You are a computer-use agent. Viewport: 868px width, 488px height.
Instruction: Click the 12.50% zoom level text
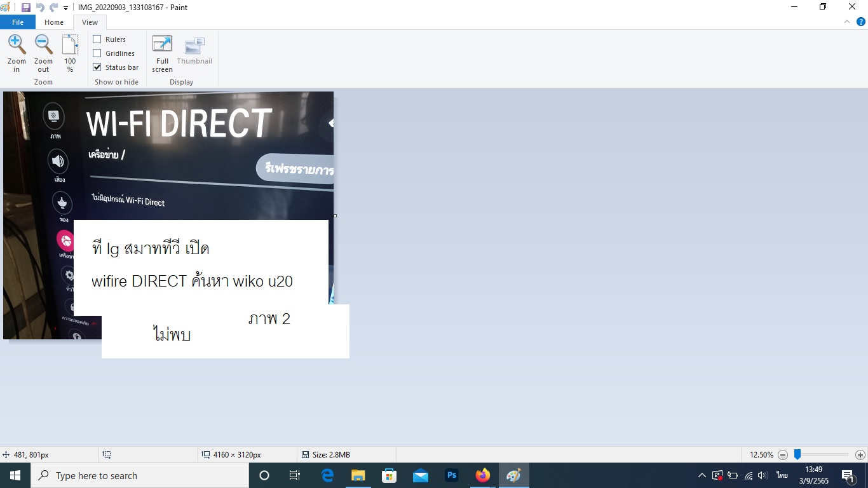(x=761, y=455)
